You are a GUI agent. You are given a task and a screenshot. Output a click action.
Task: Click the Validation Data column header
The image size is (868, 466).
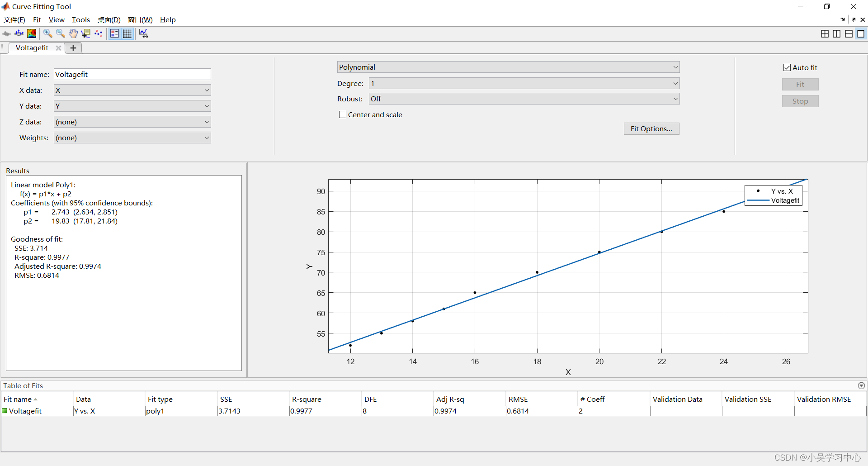686,399
